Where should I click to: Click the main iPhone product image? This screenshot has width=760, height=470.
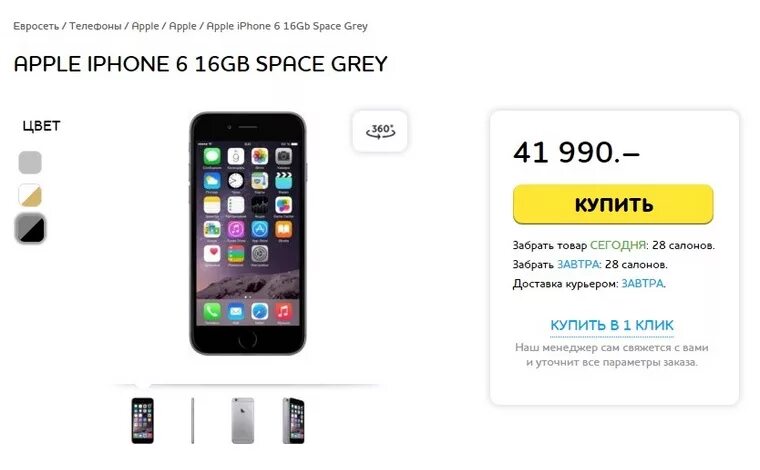click(x=248, y=234)
